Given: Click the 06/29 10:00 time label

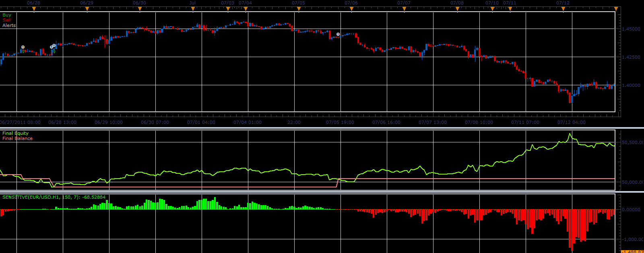Looking at the screenshot, I should point(109,122).
